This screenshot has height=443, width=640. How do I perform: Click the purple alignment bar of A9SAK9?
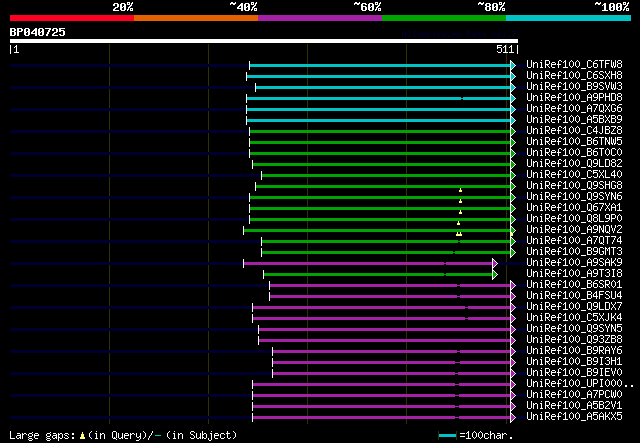tap(368, 263)
